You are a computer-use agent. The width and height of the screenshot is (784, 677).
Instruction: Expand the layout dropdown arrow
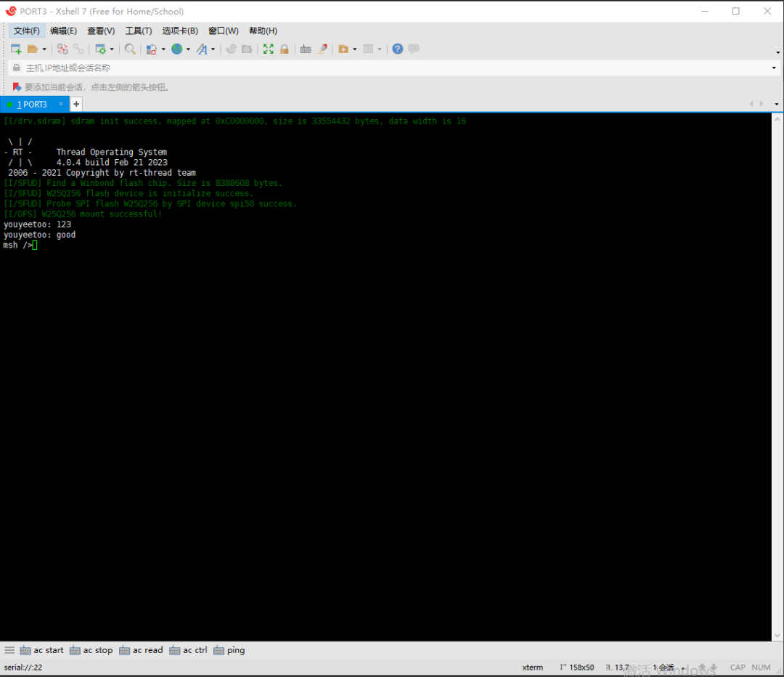coord(380,49)
